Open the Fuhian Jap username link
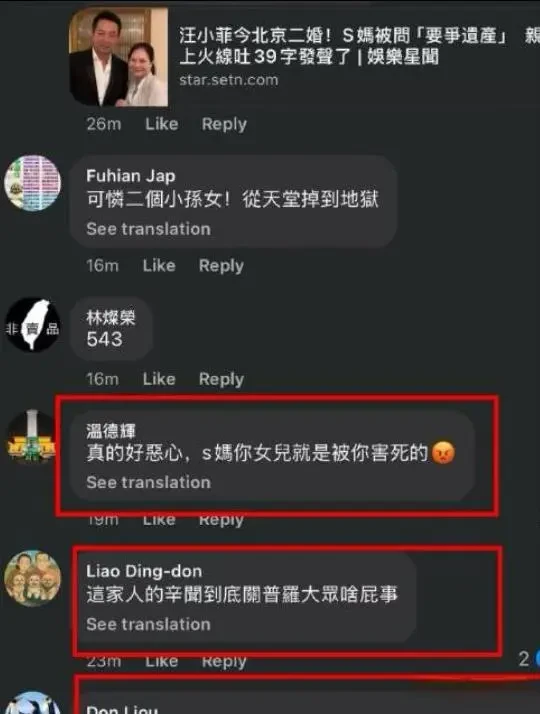The image size is (540, 714). (131, 176)
